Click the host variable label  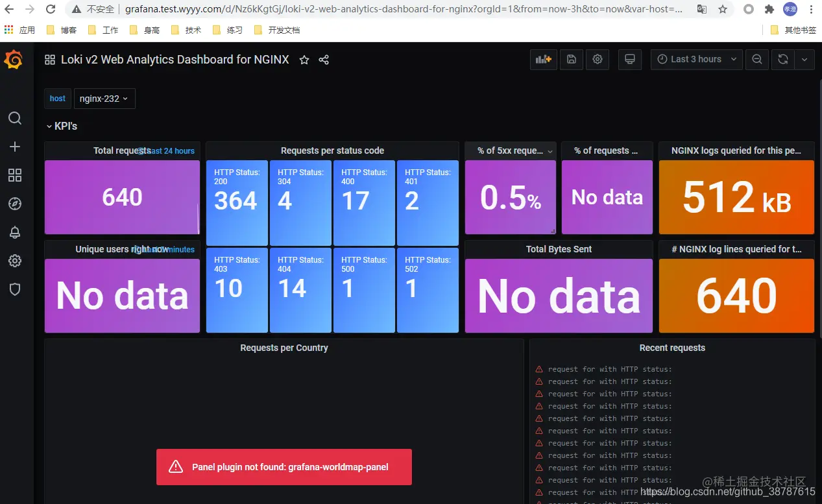point(58,99)
